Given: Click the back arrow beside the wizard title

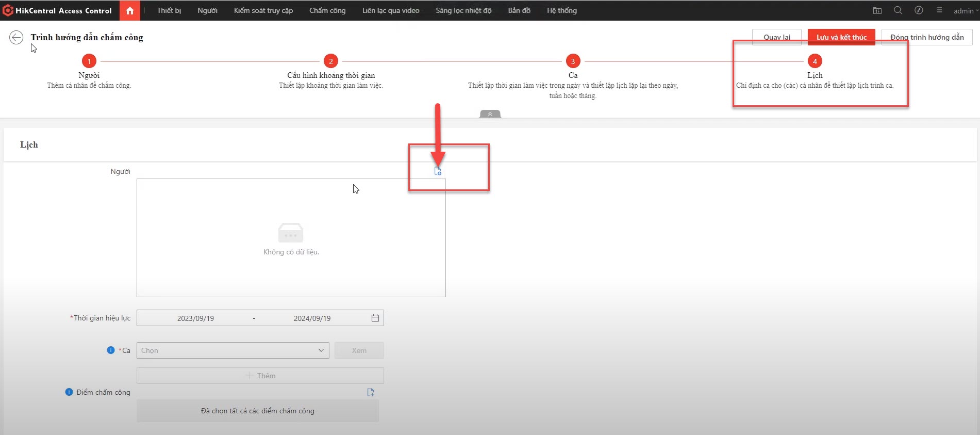Looking at the screenshot, I should tap(16, 37).
